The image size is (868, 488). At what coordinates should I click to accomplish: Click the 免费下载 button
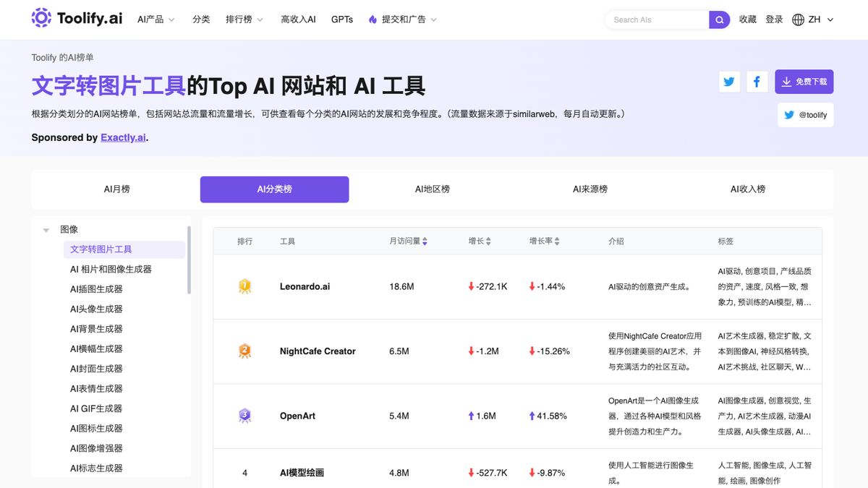(804, 82)
